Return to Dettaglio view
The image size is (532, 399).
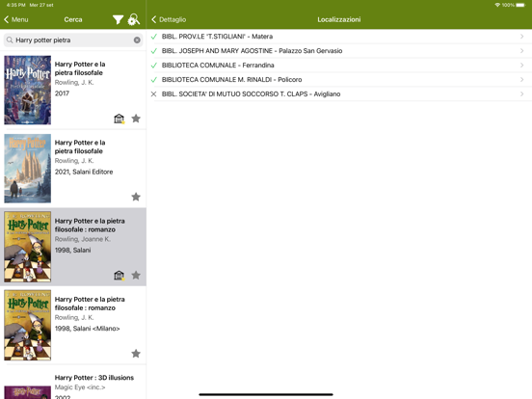point(169,19)
